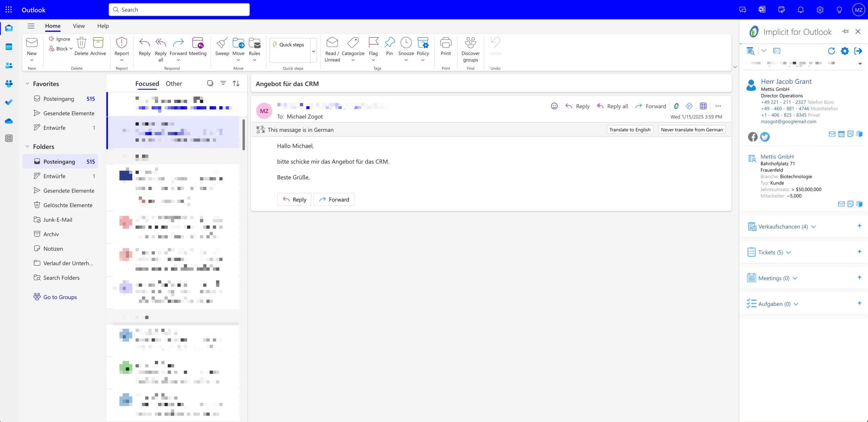Add new Tickets entry with plus

pyautogui.click(x=860, y=252)
